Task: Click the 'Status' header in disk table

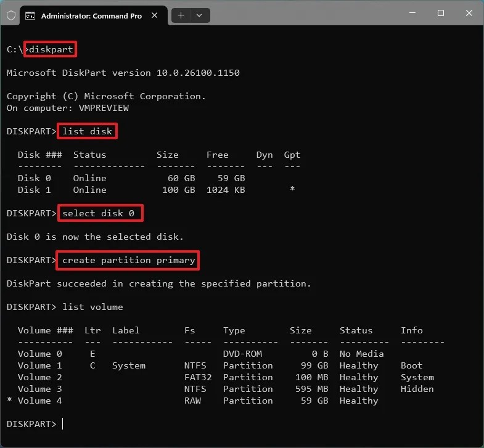Action: tap(89, 155)
